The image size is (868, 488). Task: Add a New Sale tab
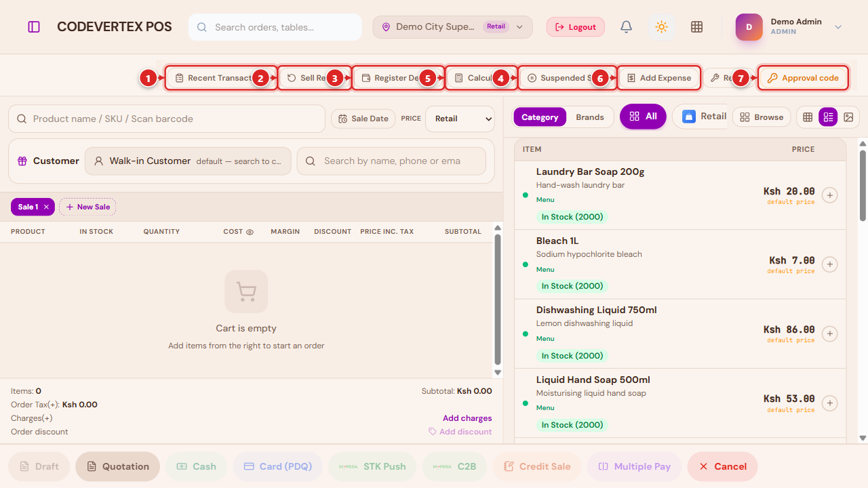point(87,207)
